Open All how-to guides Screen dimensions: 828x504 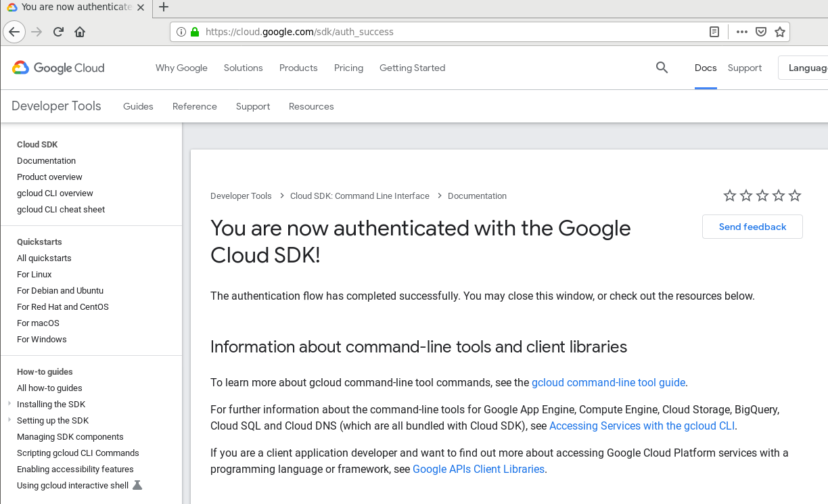[x=49, y=388]
